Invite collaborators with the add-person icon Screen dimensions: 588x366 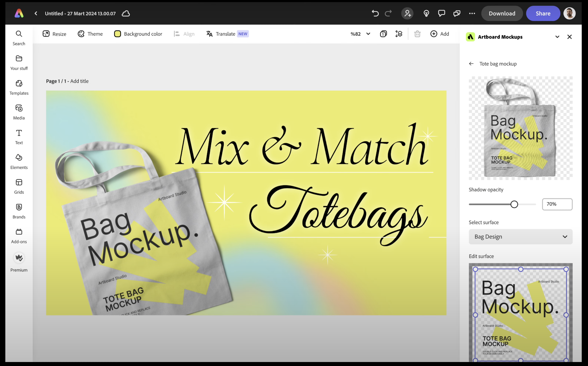coord(407,13)
